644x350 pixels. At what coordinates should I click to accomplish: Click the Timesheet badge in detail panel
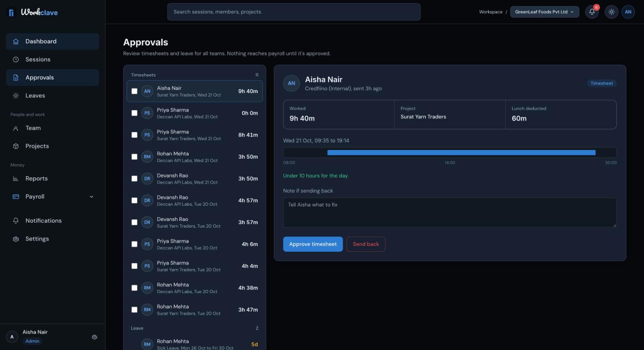click(x=602, y=83)
